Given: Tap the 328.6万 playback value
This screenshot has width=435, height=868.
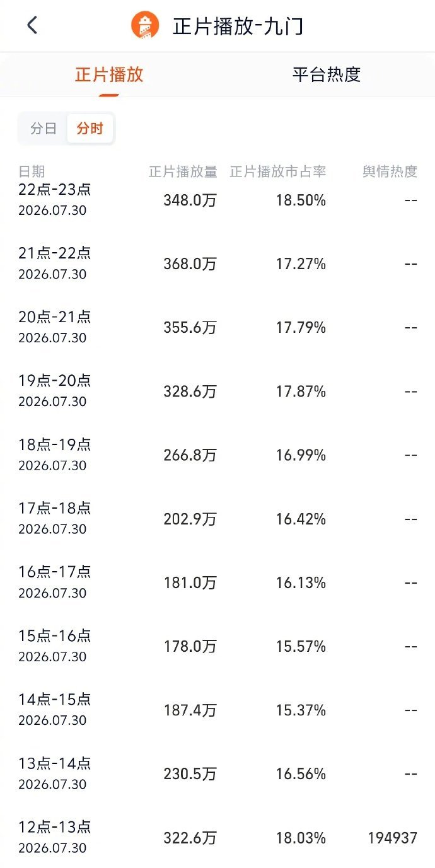Looking at the screenshot, I should (x=190, y=391).
